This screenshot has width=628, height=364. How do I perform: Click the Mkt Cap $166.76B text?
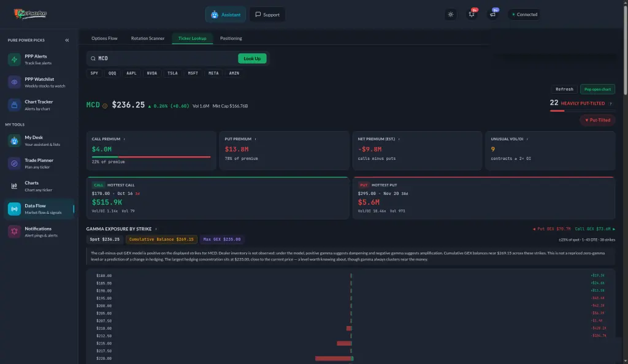click(x=231, y=106)
